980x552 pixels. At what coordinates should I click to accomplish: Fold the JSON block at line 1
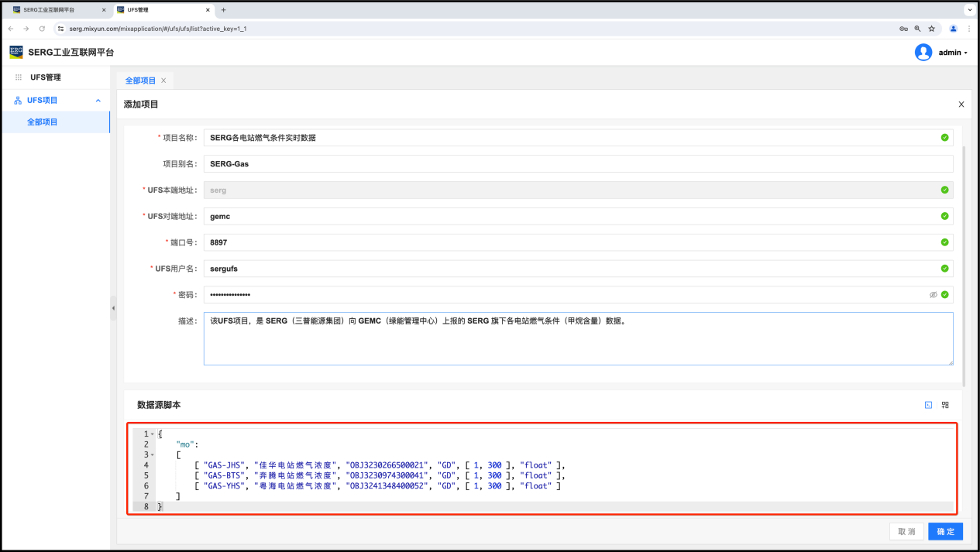tap(152, 434)
